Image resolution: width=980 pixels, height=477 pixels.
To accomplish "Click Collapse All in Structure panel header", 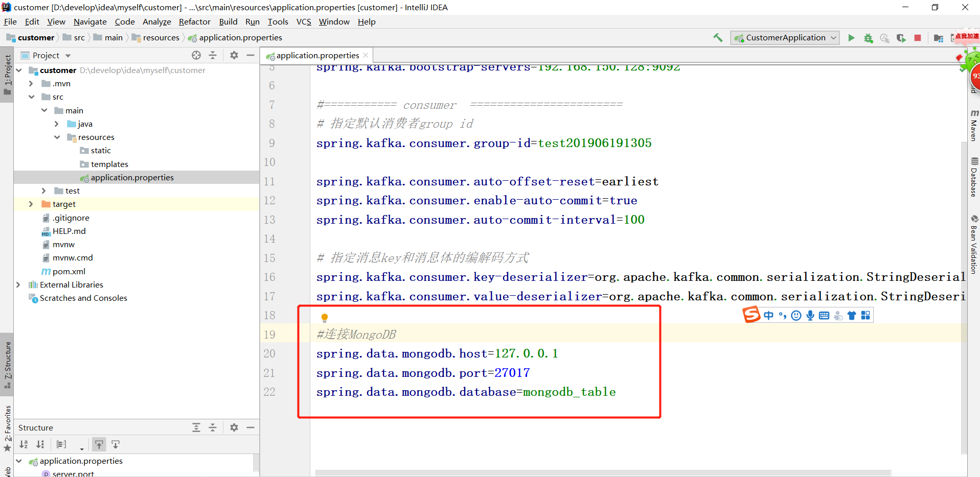I will (213, 427).
